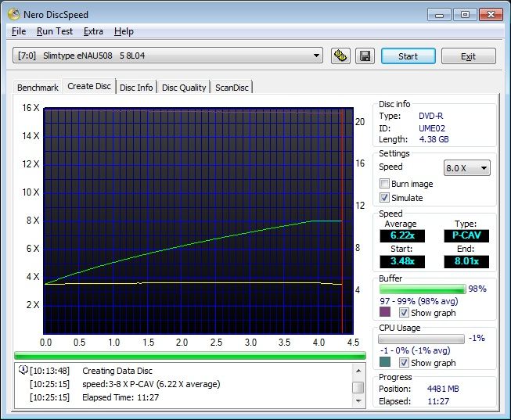Open the Extra menu
511x420 pixels.
93,31
